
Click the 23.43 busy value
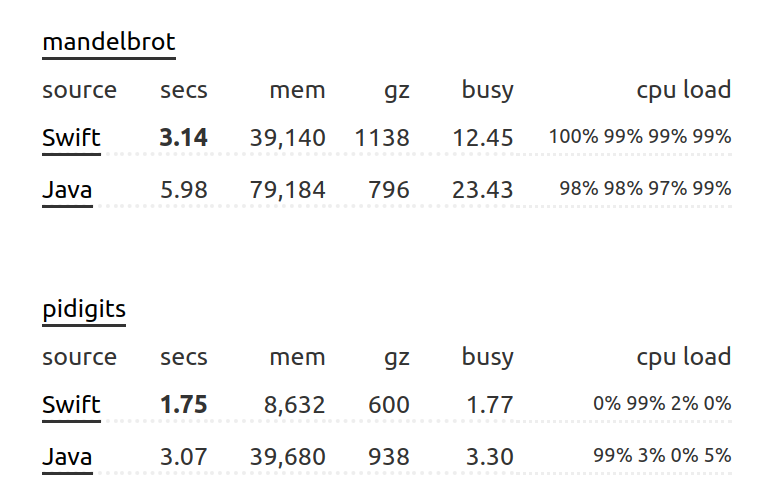482,189
